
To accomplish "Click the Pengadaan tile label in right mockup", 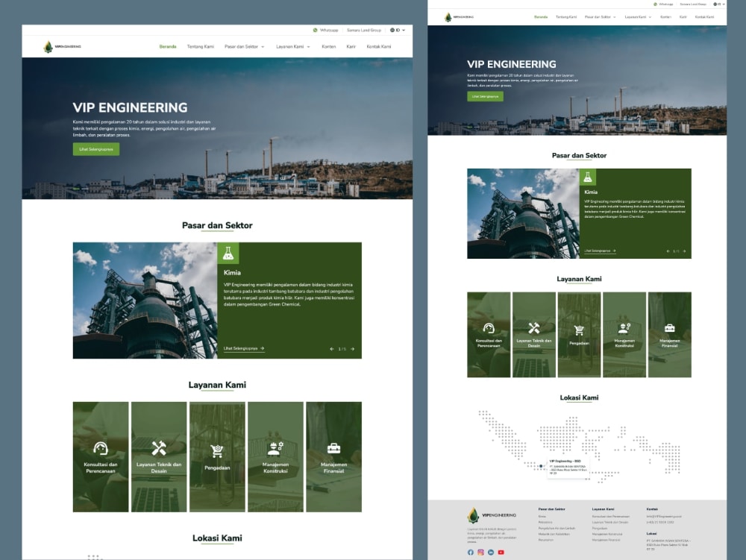I will (x=579, y=343).
